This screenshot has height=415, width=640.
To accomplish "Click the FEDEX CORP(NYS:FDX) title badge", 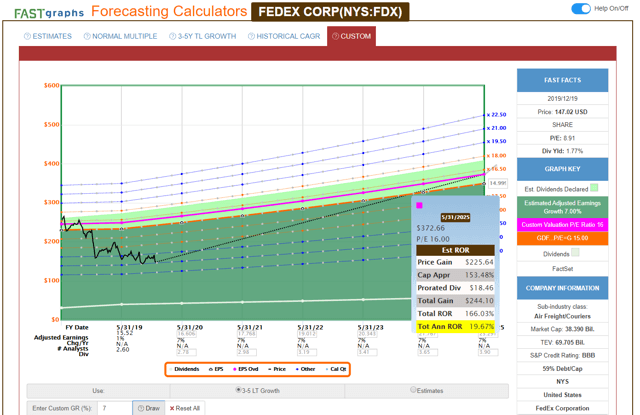I will point(330,11).
